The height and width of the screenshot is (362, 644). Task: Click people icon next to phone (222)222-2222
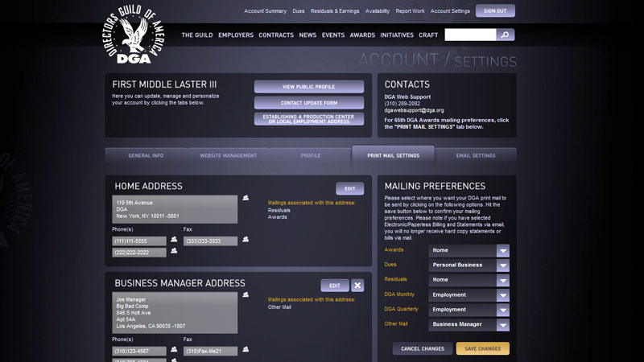[x=174, y=252]
